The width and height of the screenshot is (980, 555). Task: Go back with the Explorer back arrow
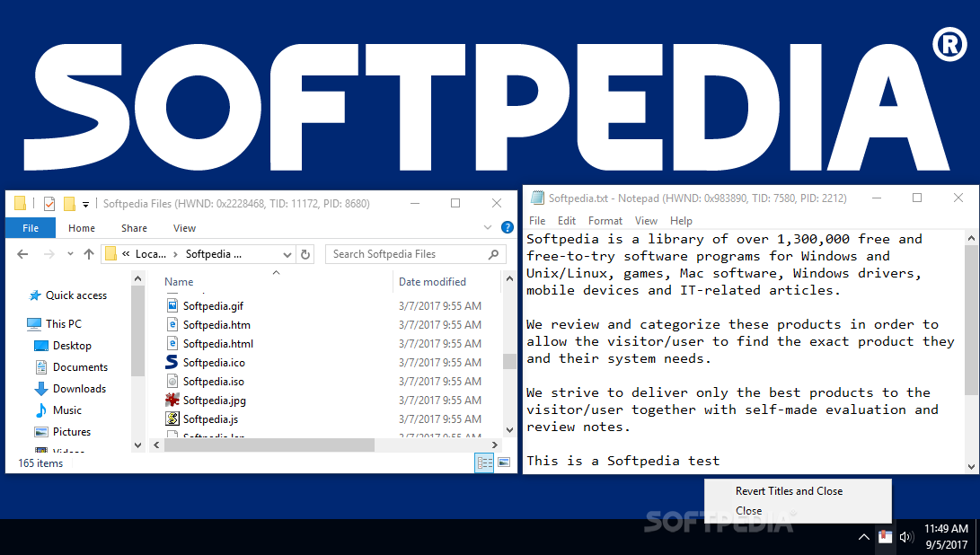(22, 254)
